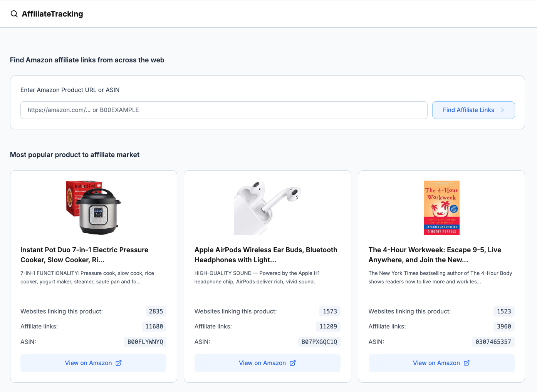Click external link icon in AirPods card
537x392 pixels.
click(293, 363)
